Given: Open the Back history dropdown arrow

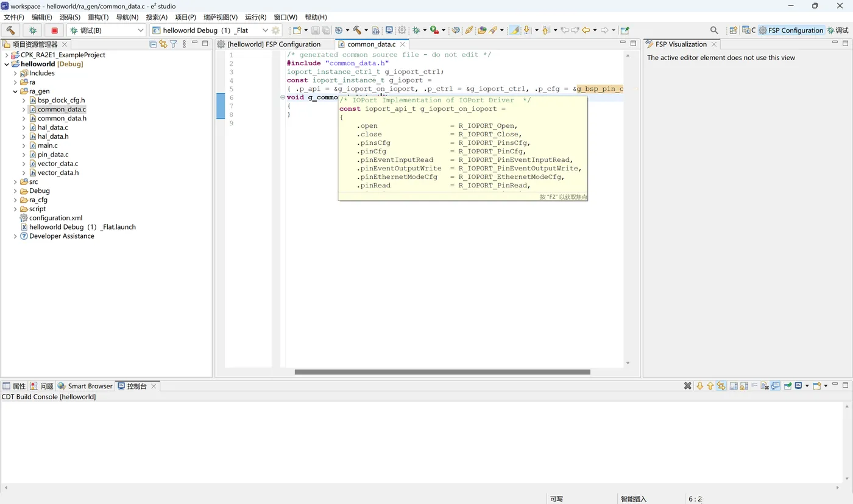Looking at the screenshot, I should click(595, 30).
